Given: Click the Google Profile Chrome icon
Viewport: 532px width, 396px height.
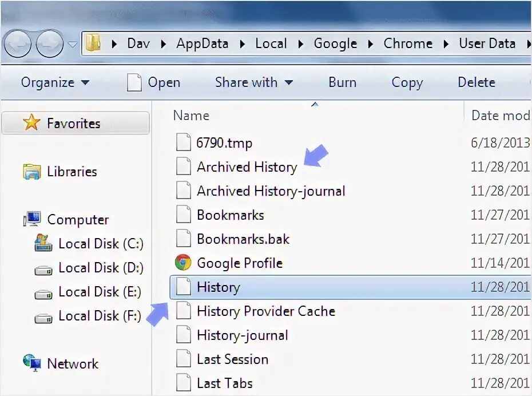Looking at the screenshot, I should coord(183,263).
